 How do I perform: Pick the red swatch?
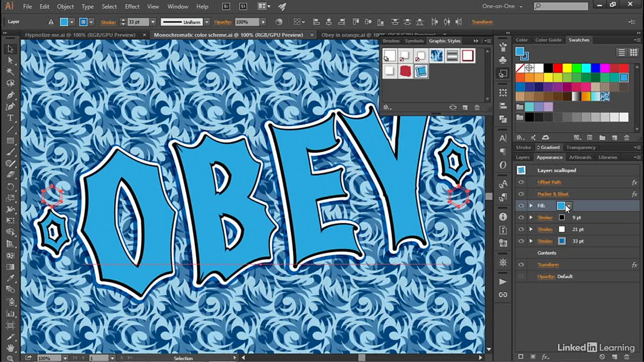click(557, 68)
